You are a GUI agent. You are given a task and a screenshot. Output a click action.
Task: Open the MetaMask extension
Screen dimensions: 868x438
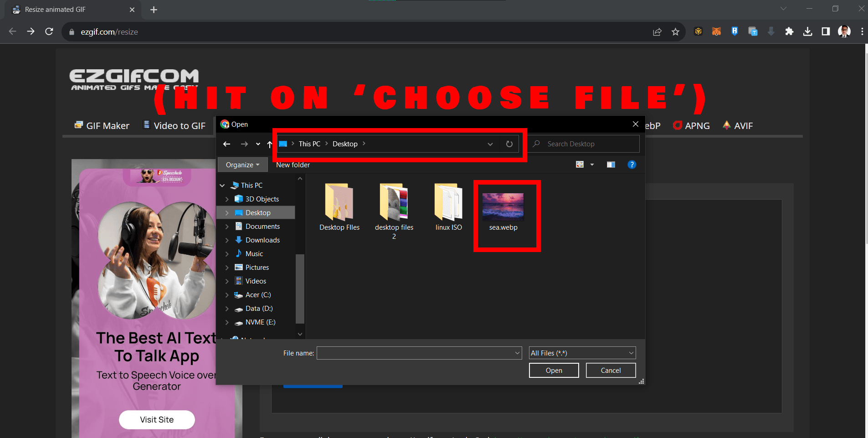click(x=716, y=31)
